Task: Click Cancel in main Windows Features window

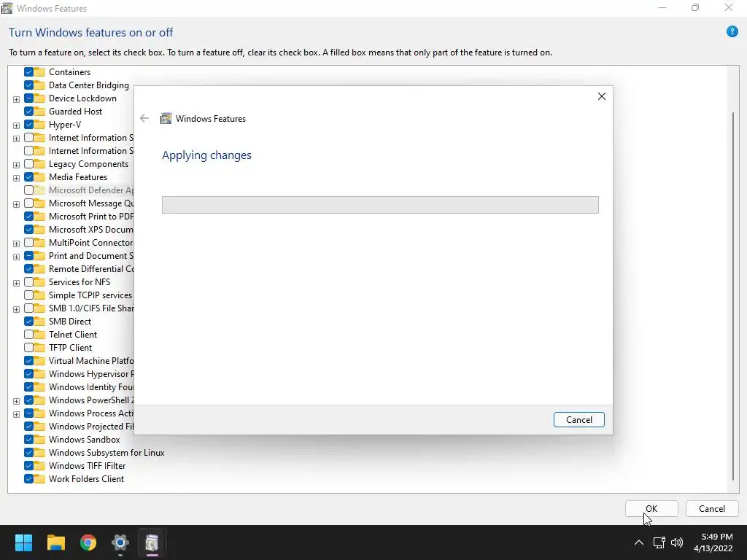Action: (x=712, y=508)
